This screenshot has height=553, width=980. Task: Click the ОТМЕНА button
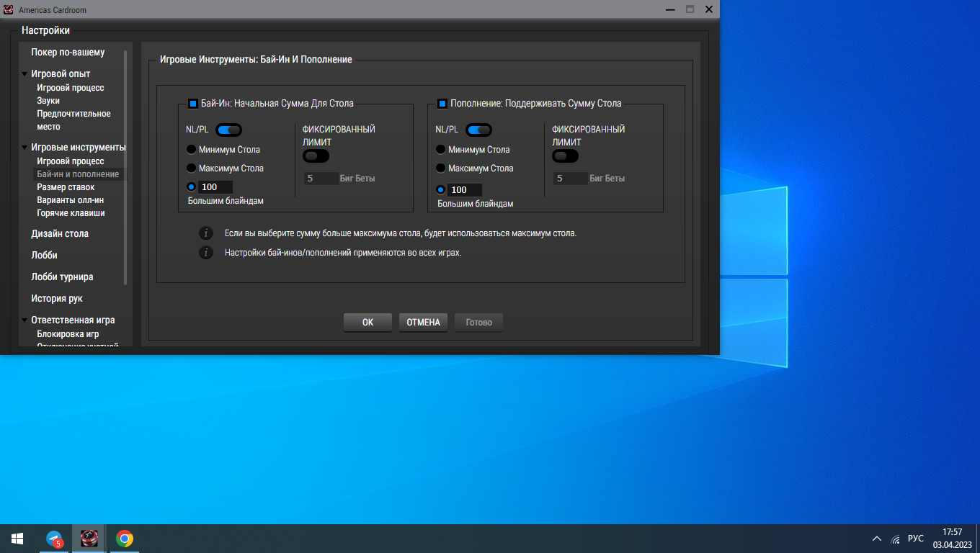tap(423, 323)
